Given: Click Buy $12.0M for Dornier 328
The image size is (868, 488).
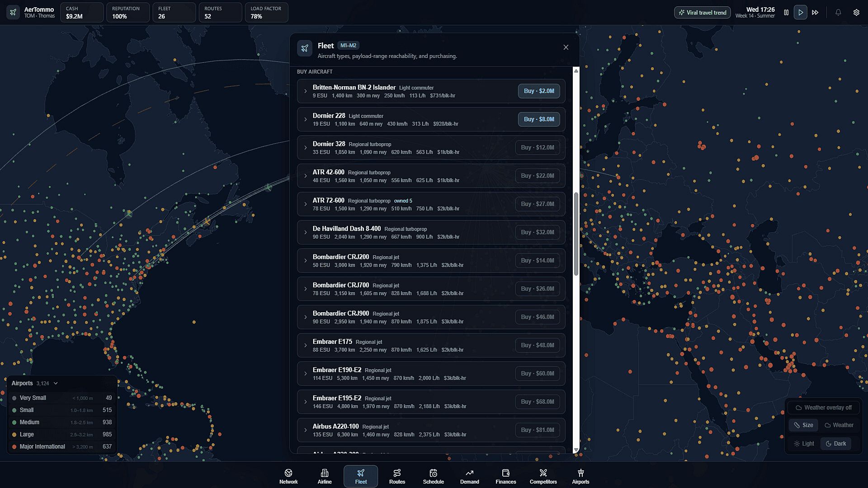Looking at the screenshot, I should pos(538,148).
